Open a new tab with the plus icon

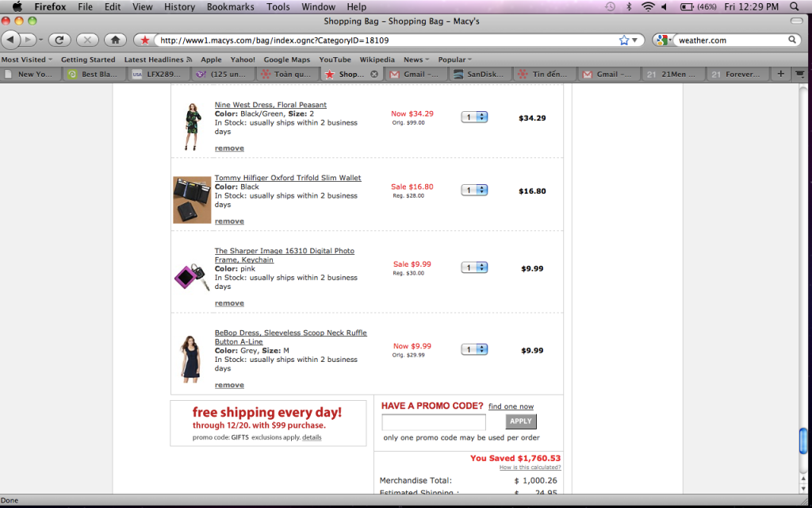click(x=781, y=74)
